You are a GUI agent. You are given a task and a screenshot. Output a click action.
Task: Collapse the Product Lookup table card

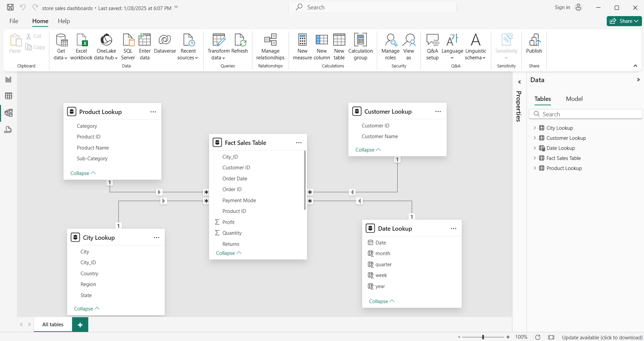coord(83,173)
